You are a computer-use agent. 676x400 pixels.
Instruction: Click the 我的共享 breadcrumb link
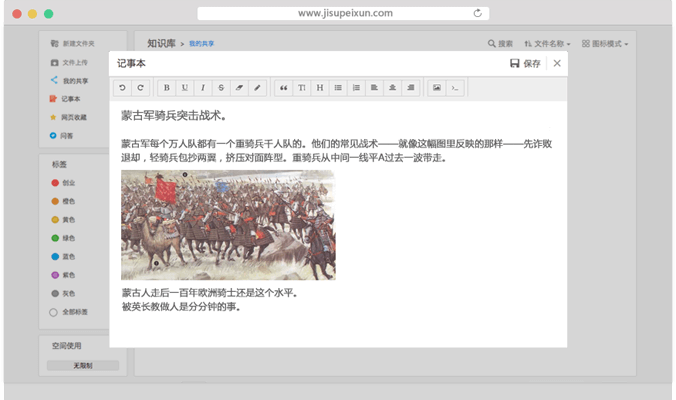tap(201, 44)
